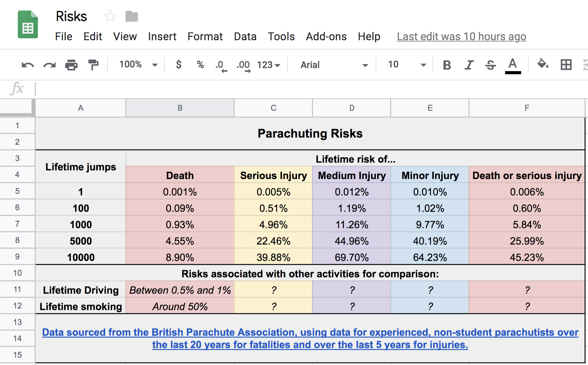The height and width of the screenshot is (365, 588).
Task: Click the star icon next to Risks title
Action: coord(110,16)
